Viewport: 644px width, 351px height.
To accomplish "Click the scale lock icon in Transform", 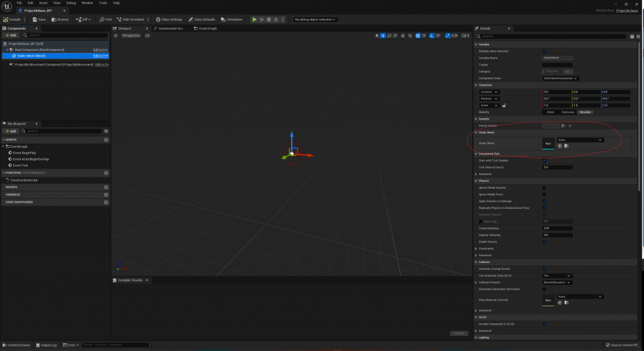I will (x=504, y=105).
